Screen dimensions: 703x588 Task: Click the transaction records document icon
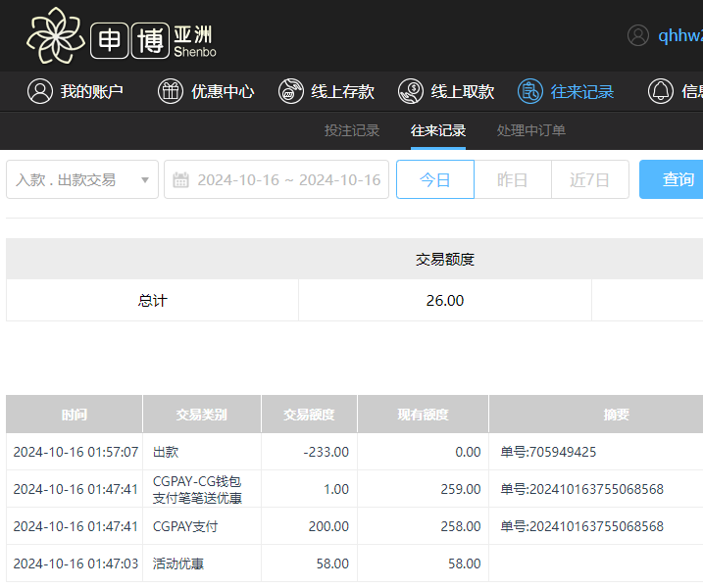click(x=530, y=91)
